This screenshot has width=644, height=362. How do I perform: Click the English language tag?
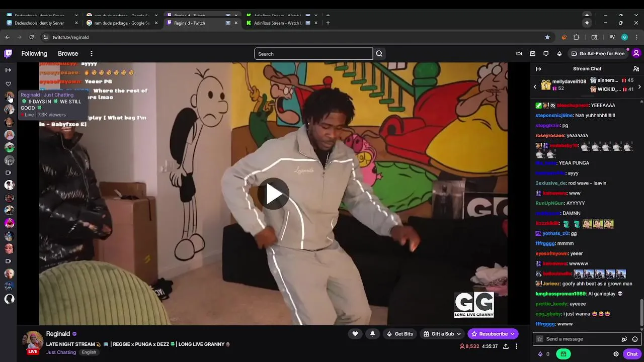pos(89,352)
